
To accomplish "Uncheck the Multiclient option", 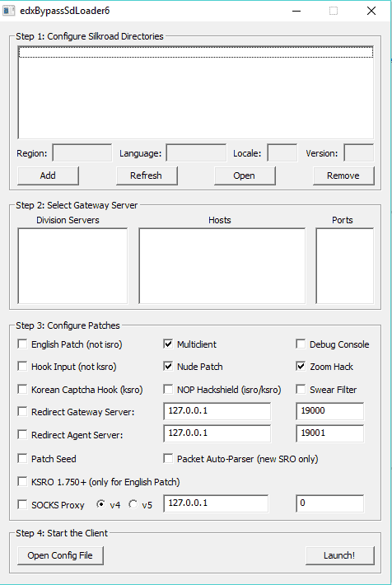I will point(168,344).
